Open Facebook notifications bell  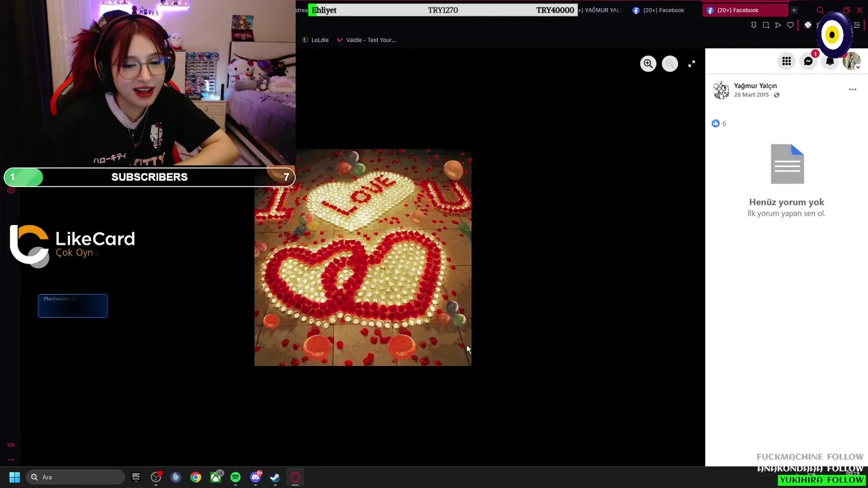pyautogui.click(x=830, y=62)
